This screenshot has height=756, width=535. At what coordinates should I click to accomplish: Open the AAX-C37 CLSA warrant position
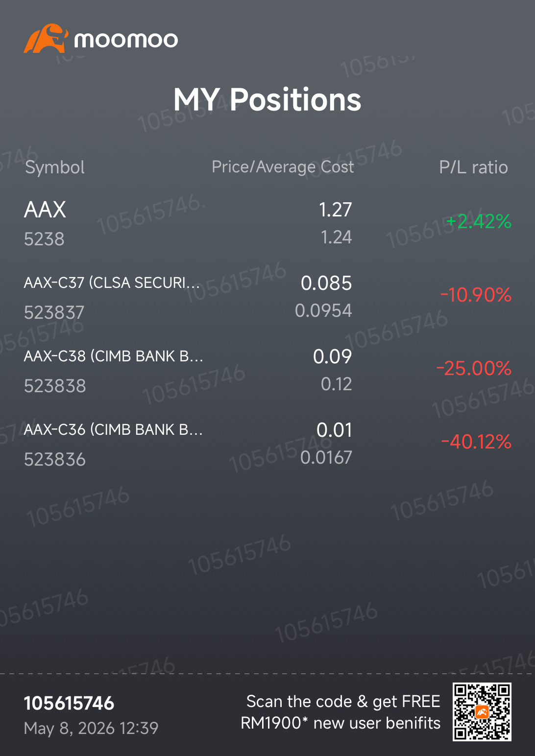(267, 297)
